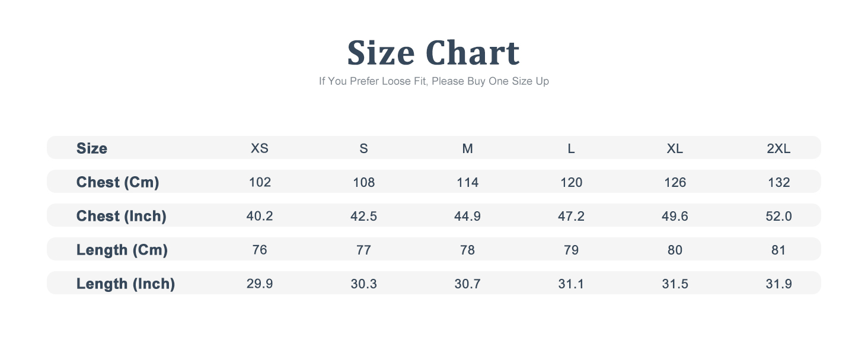
Task: Click the length value 78 for M
Action: [x=467, y=250]
